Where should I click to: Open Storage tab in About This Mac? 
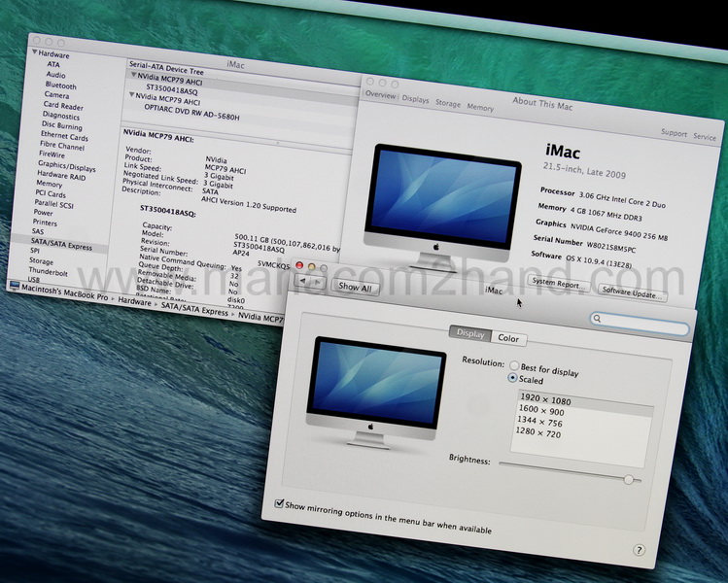tap(448, 103)
